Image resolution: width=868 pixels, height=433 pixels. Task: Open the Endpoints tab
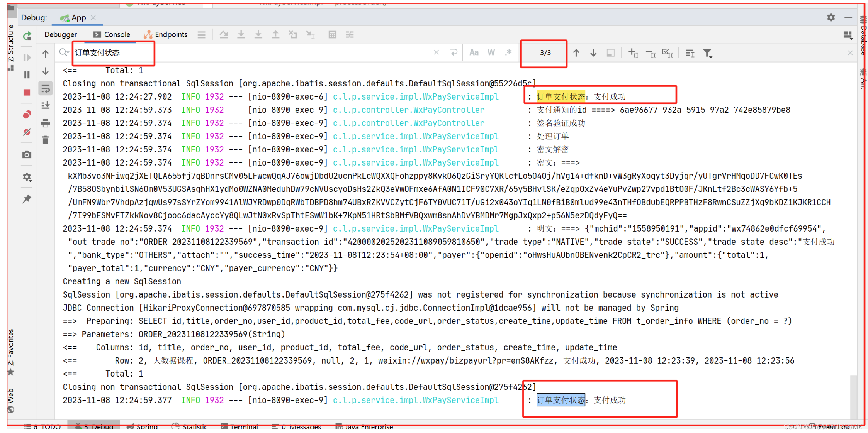(165, 35)
